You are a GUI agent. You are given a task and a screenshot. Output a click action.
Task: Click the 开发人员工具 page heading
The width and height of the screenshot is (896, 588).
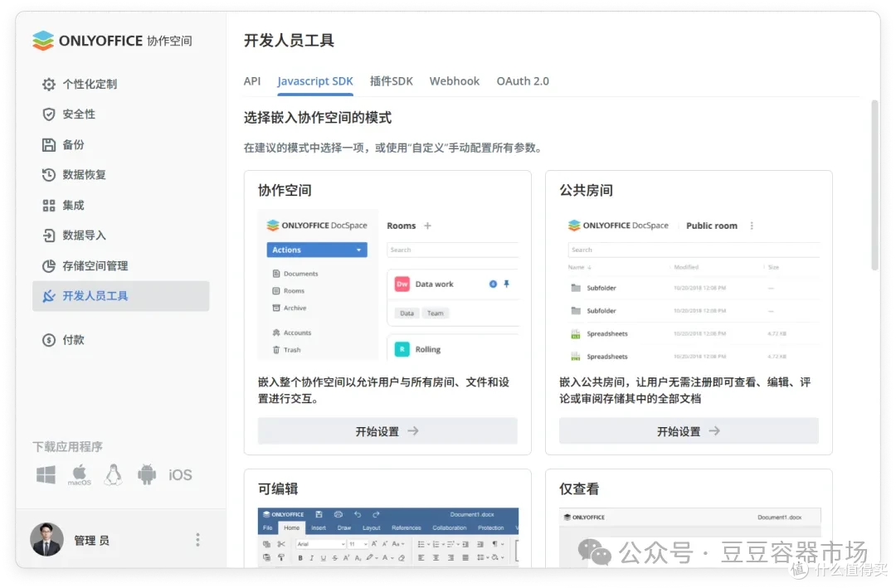[290, 41]
